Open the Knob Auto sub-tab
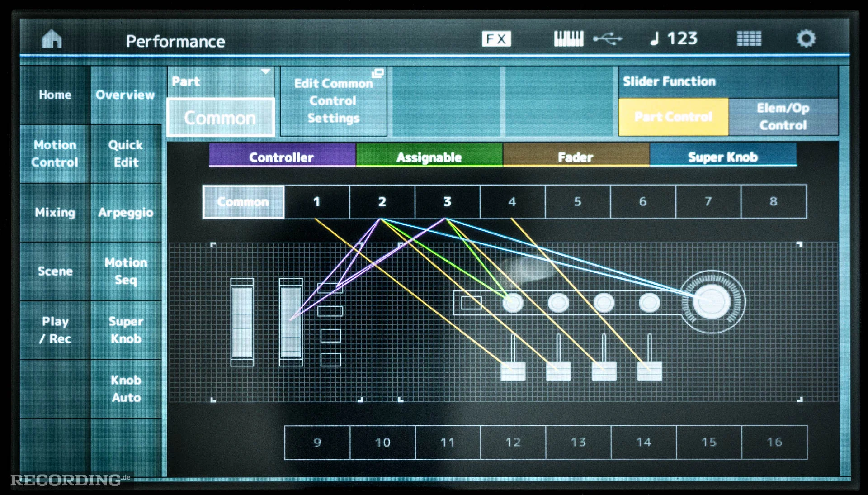 tap(126, 389)
